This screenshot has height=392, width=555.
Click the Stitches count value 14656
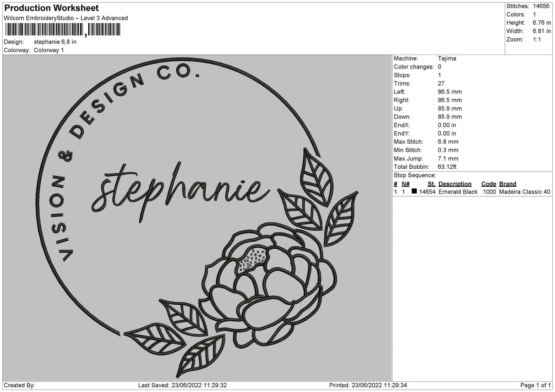coord(541,6)
